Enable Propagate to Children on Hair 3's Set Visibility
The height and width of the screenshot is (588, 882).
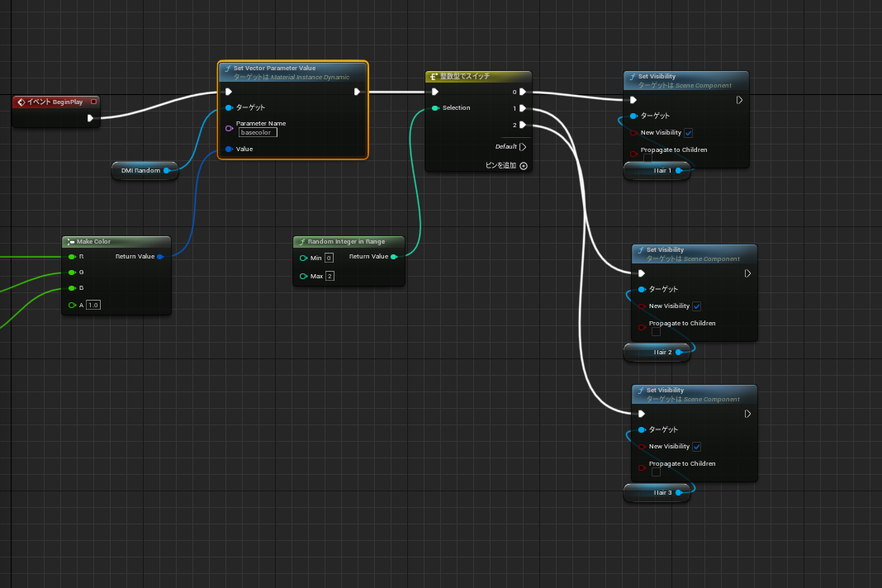[x=656, y=472]
